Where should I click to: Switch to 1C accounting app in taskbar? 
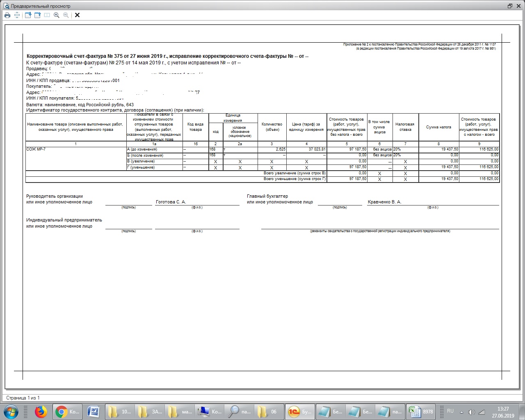(300, 411)
